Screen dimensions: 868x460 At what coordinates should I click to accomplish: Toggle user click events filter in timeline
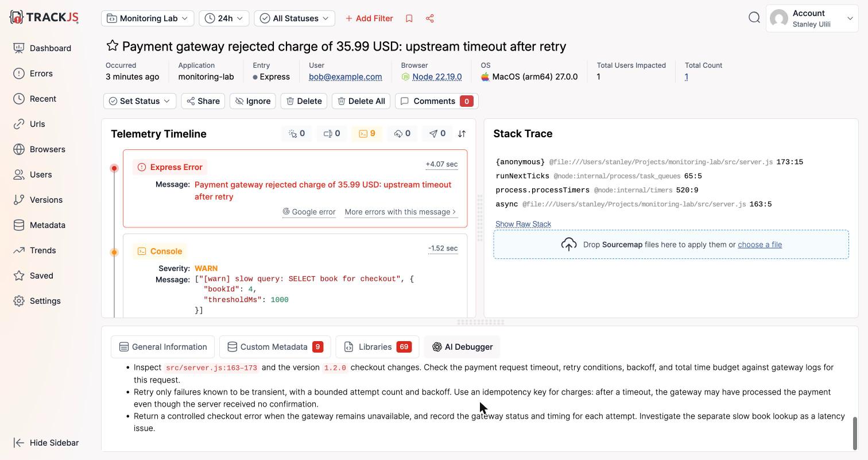(297, 134)
